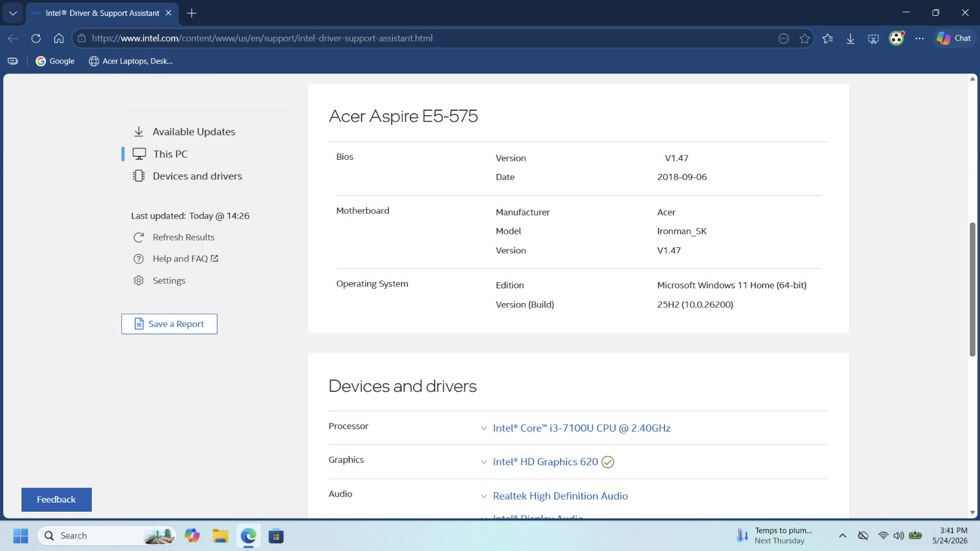The image size is (980, 551).
Task: Go to Devices and drivers sidebar item
Action: click(x=197, y=176)
